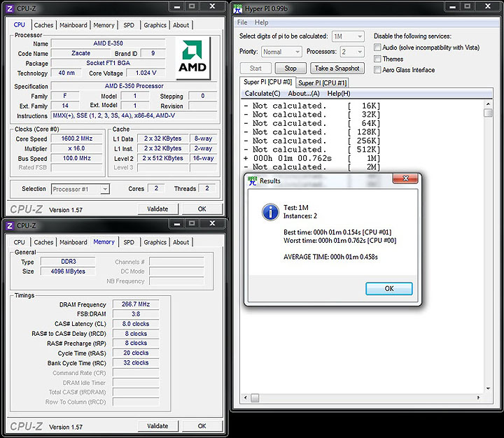Click the CPU-Z icon in bottom window title bar
Viewport: 504px width, 438px height.
pos(10,225)
